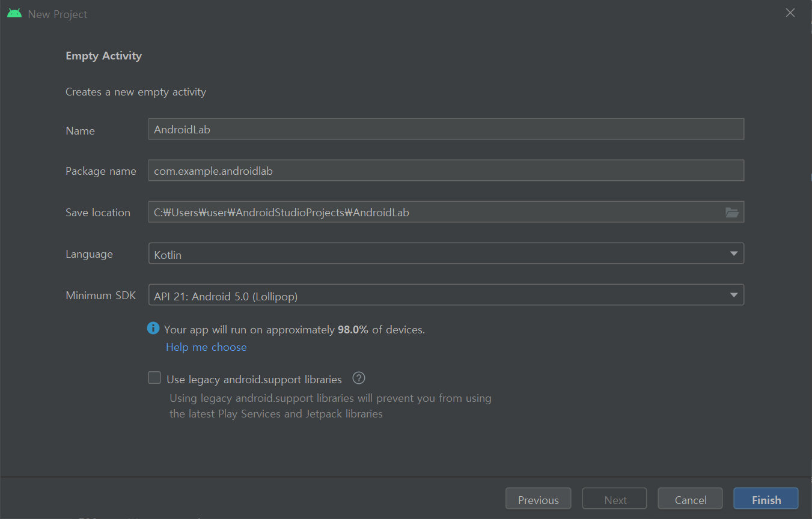Focus the Name field containing AndroidLab

point(446,129)
